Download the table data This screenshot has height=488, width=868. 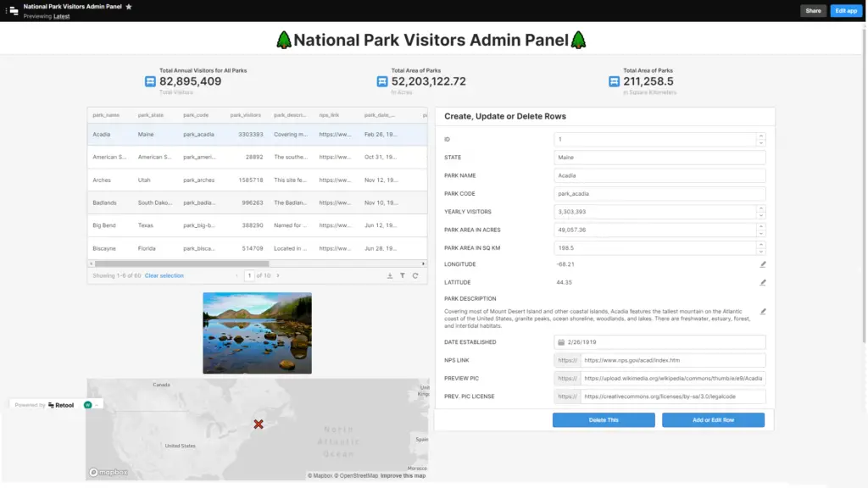[x=390, y=275]
